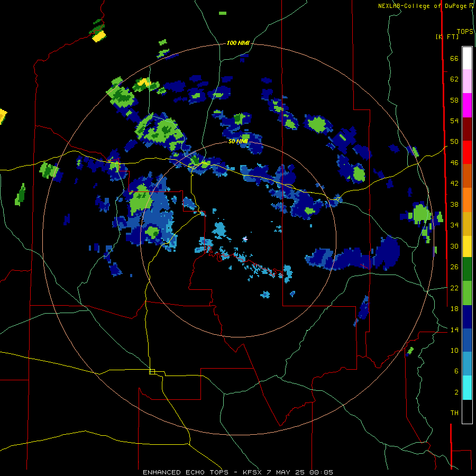Click the legend value "10"

[x=454, y=350]
